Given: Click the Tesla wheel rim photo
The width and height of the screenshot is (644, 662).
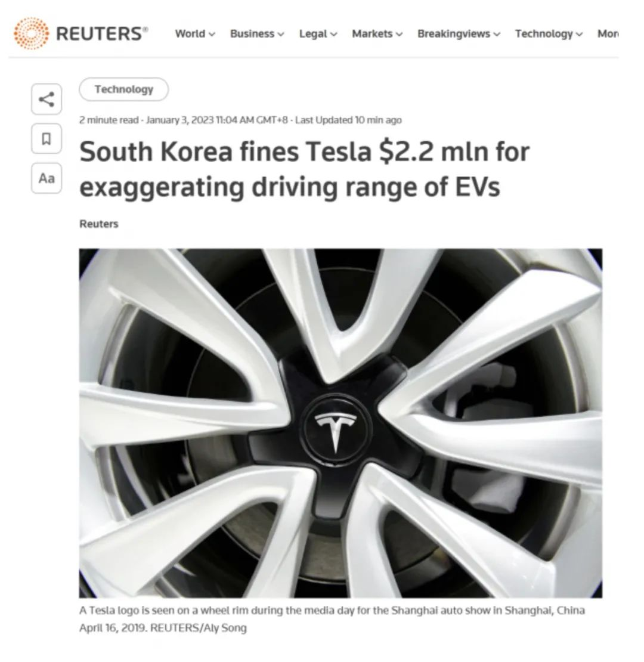Looking at the screenshot, I should pyautogui.click(x=340, y=423).
